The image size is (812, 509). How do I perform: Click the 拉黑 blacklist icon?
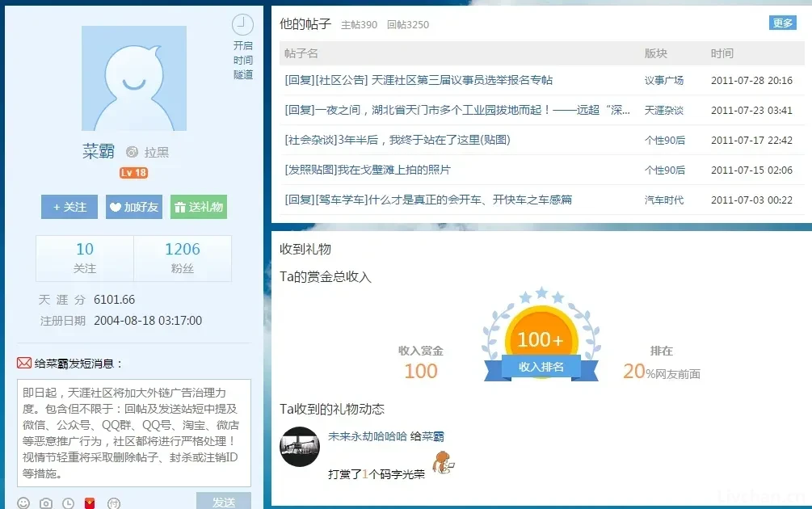133,153
